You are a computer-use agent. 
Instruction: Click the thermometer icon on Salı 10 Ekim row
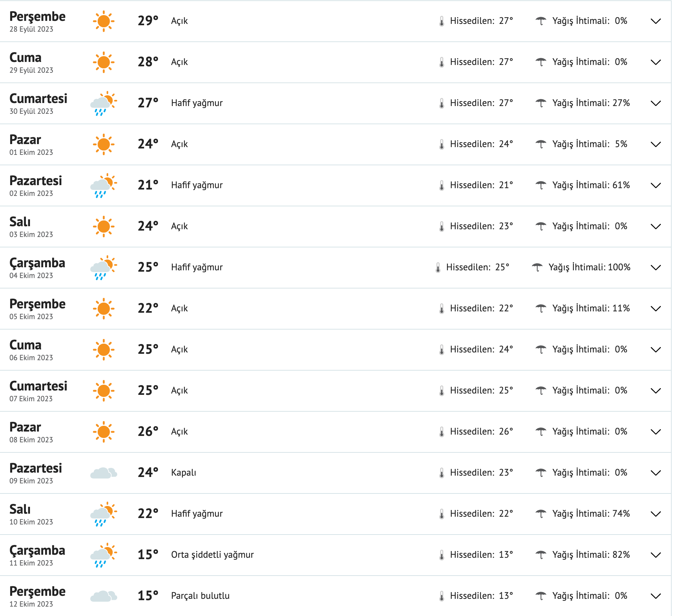tap(441, 513)
